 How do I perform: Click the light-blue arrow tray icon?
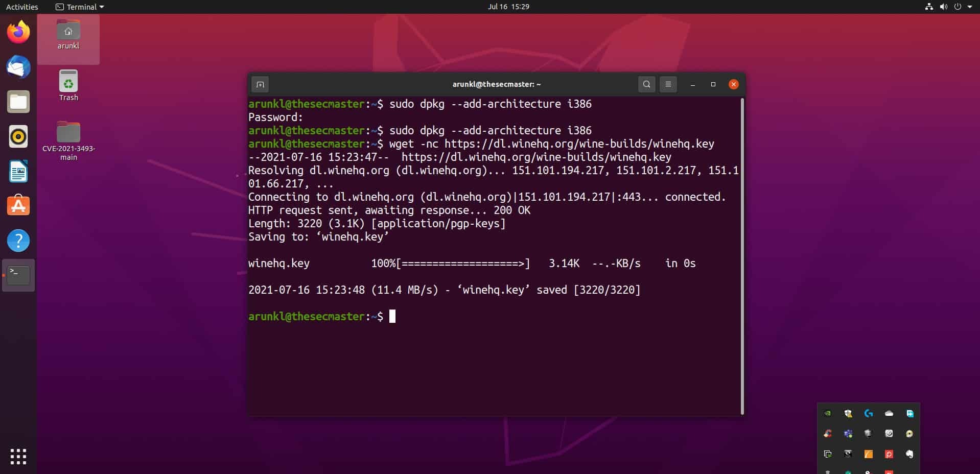click(909, 413)
